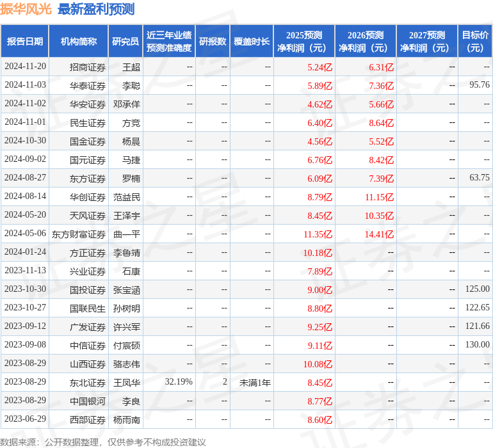This screenshot has height=448, width=493.
Task: Click the 振华风光 title text
Action: 26,9
